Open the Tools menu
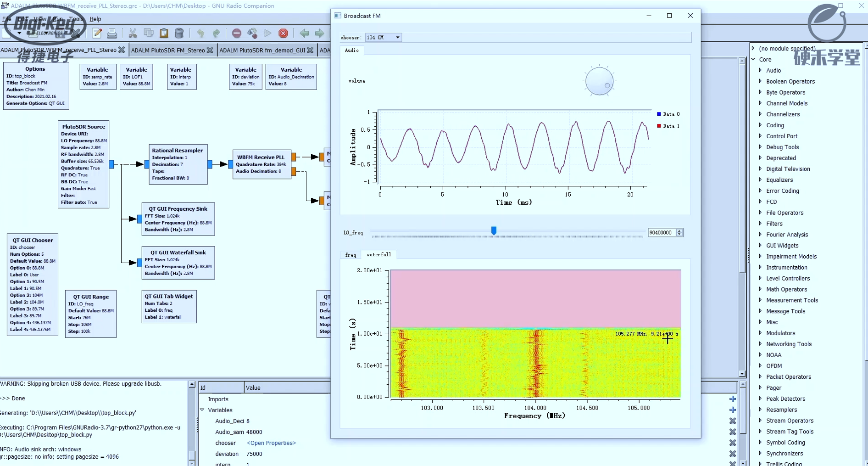Viewport: 868px width, 466px height. [76, 19]
